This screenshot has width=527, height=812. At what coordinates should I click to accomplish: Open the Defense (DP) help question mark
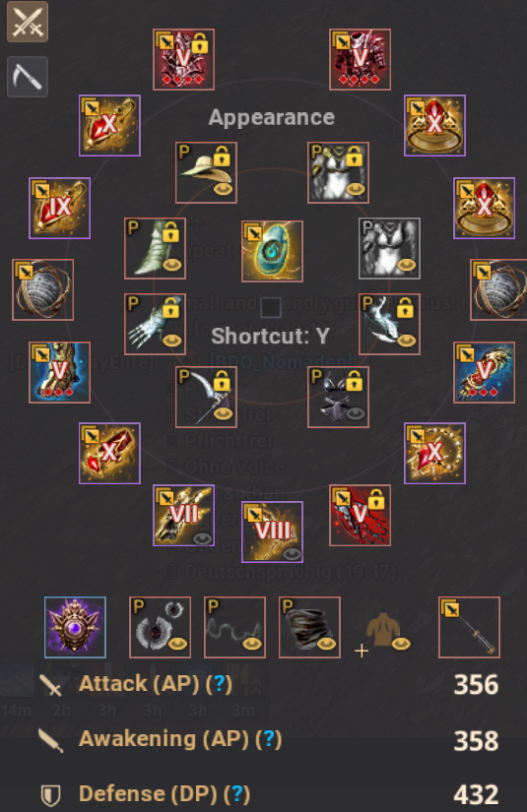point(236,794)
